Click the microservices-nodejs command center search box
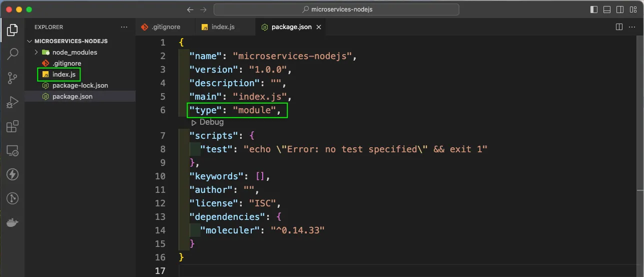This screenshot has width=644, height=277. (x=336, y=10)
